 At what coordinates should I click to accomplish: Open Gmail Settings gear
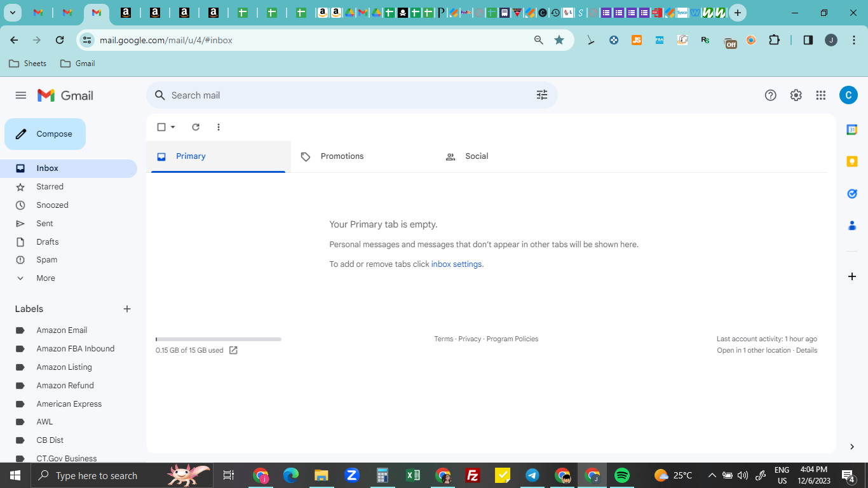coord(796,95)
